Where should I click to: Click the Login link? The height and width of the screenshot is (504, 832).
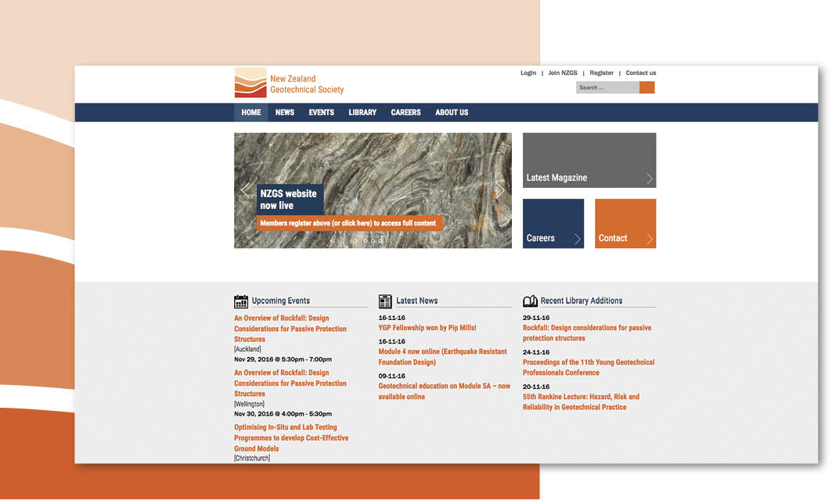coord(528,74)
